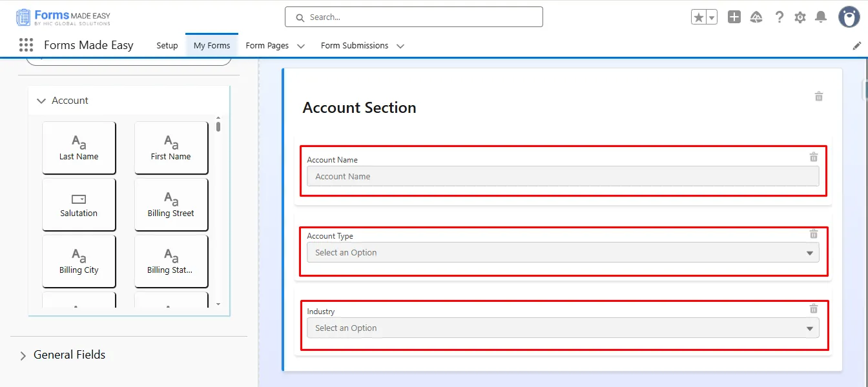Image resolution: width=868 pixels, height=387 pixels.
Task: Open the Salesforce Help question mark icon
Action: [x=780, y=17]
